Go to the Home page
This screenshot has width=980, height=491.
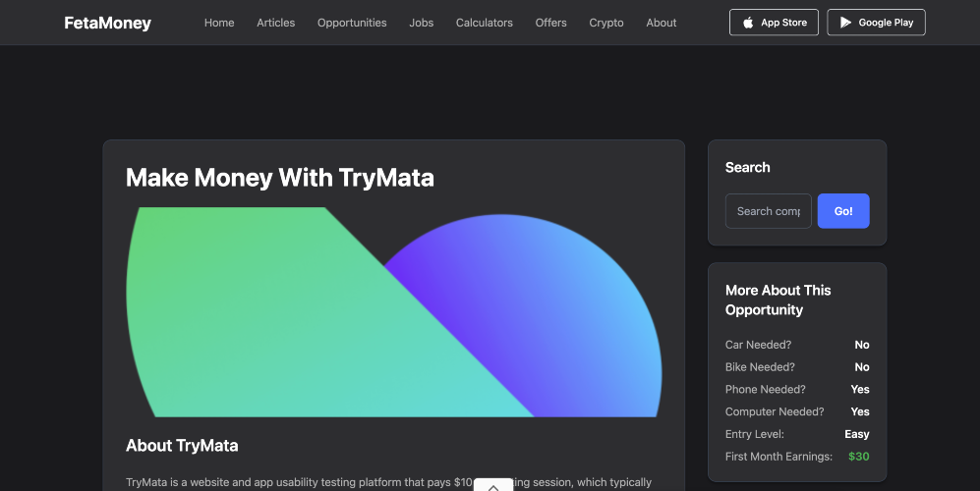pyautogui.click(x=219, y=23)
